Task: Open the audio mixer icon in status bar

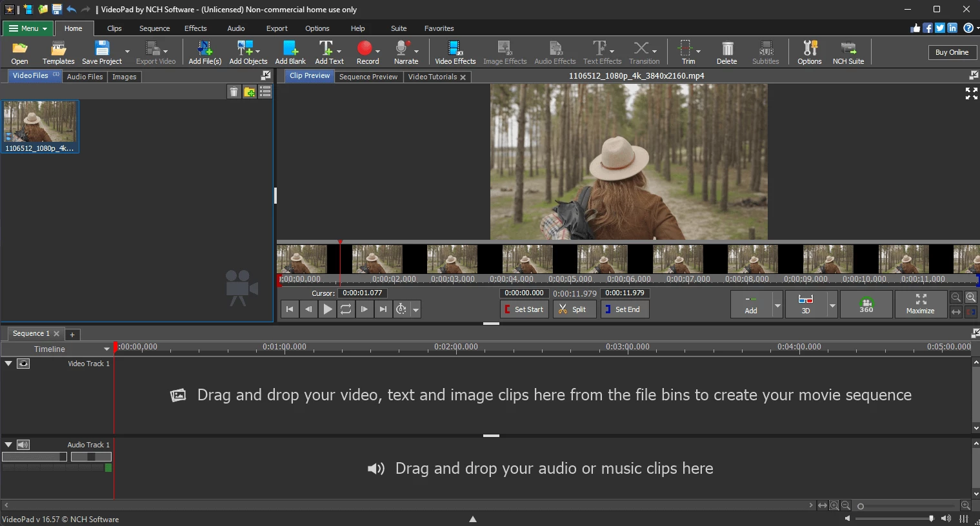Action: click(x=964, y=519)
